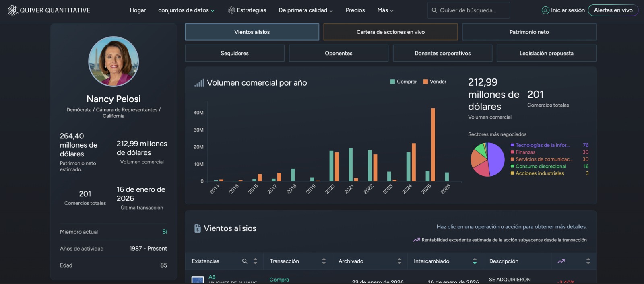The width and height of the screenshot is (644, 284).
Task: Click the magnifier icon in search bar
Action: point(434,10)
